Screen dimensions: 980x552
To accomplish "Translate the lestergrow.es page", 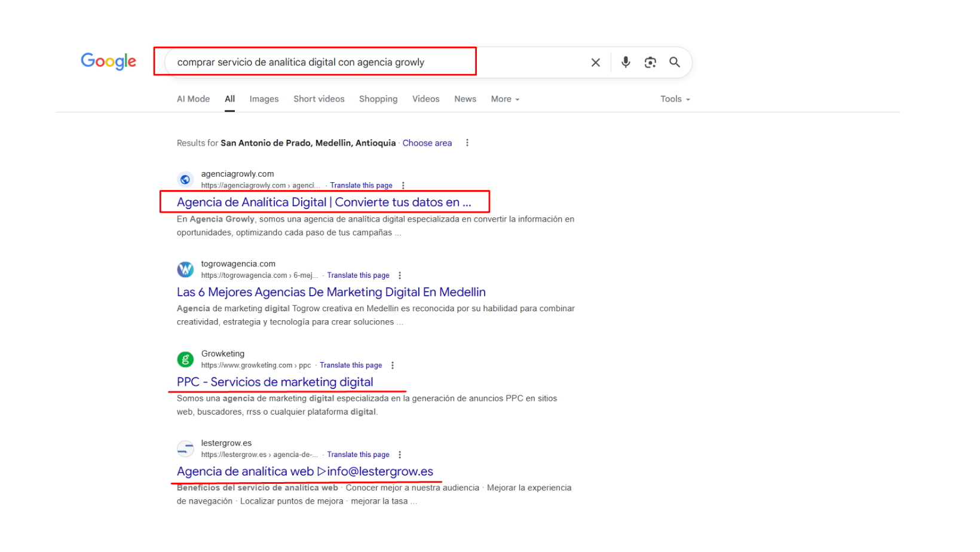I will point(358,455).
